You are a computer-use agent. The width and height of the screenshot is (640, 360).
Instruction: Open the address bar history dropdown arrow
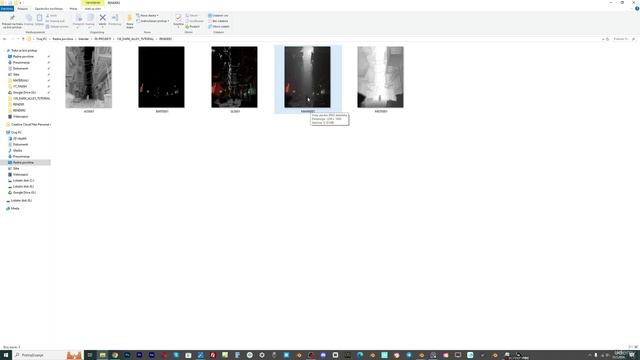[603, 39]
